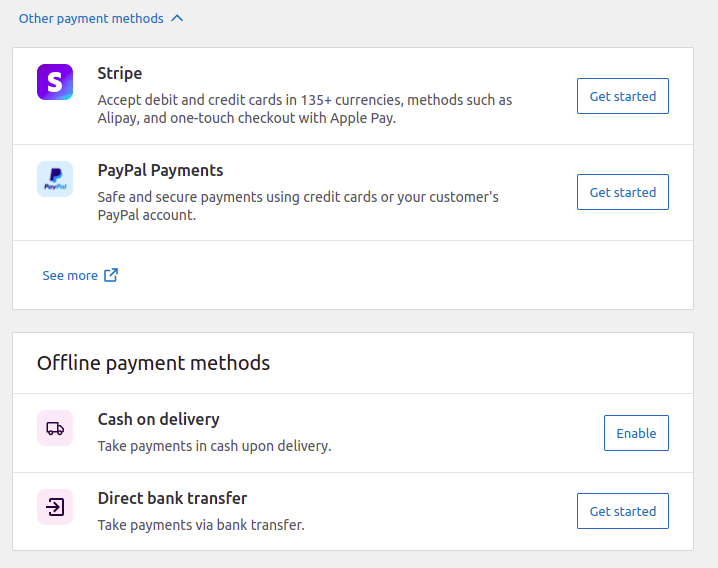Viewport: 718px width, 568px height.
Task: Click the Direct bank transfer title
Action: coord(172,498)
